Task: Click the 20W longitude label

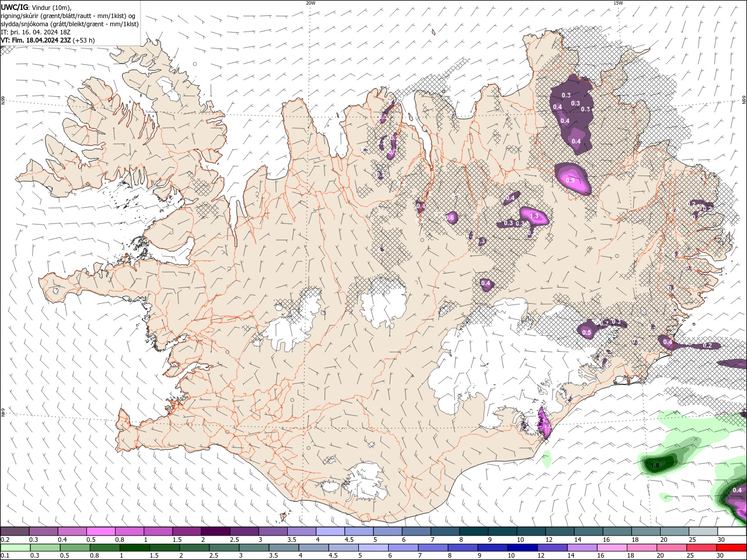Action: tap(310, 3)
